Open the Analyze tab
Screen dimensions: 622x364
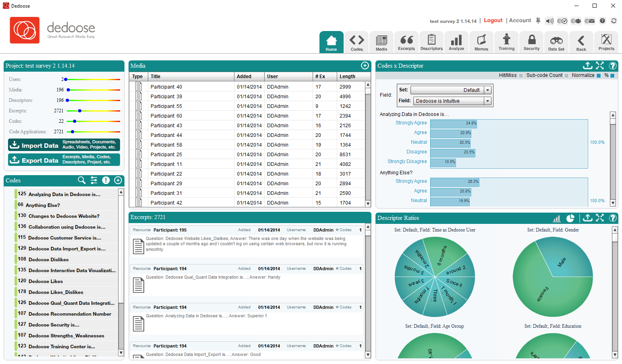[x=456, y=42]
